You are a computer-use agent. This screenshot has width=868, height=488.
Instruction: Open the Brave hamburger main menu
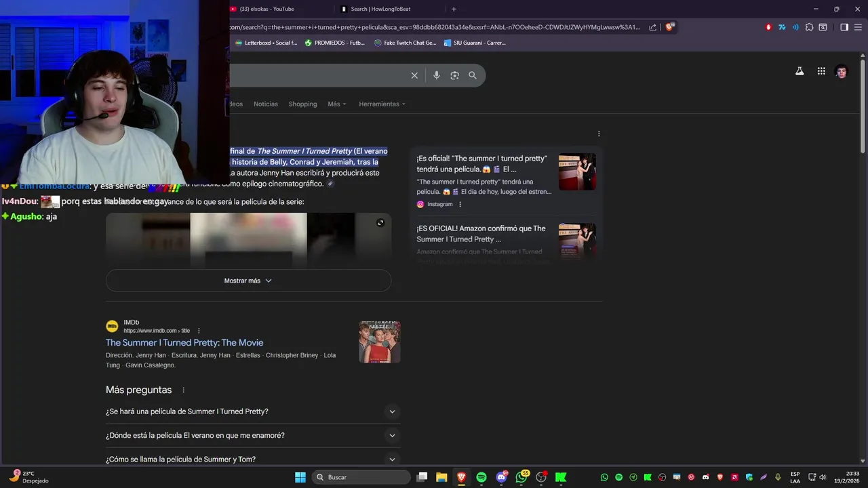(859, 27)
